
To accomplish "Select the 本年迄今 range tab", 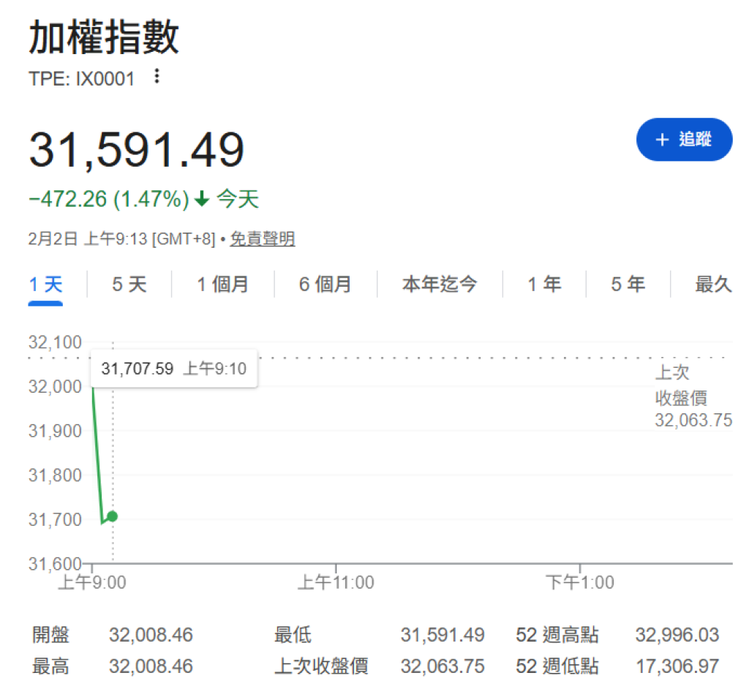I will (440, 284).
